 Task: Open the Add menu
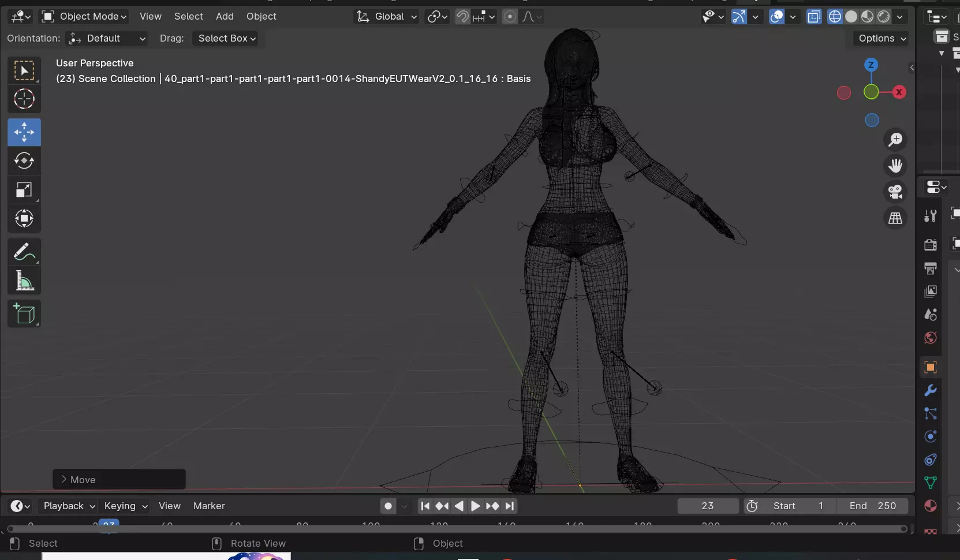point(225,17)
